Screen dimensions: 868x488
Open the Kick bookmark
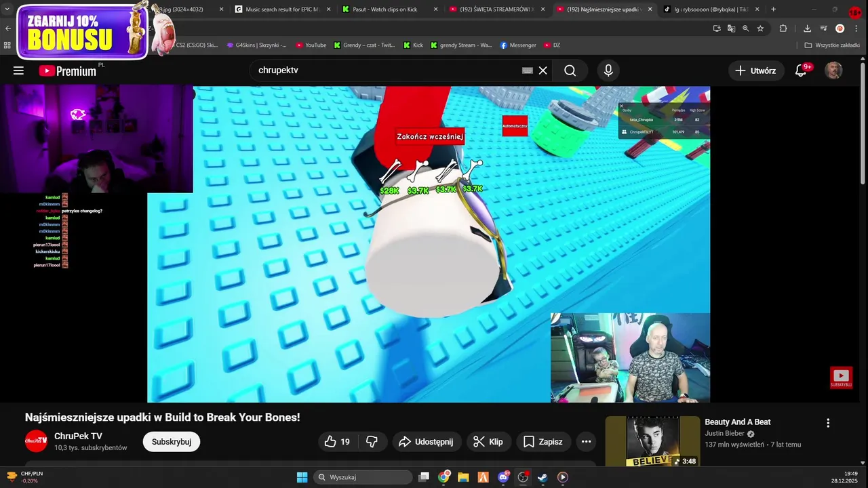[x=413, y=45]
